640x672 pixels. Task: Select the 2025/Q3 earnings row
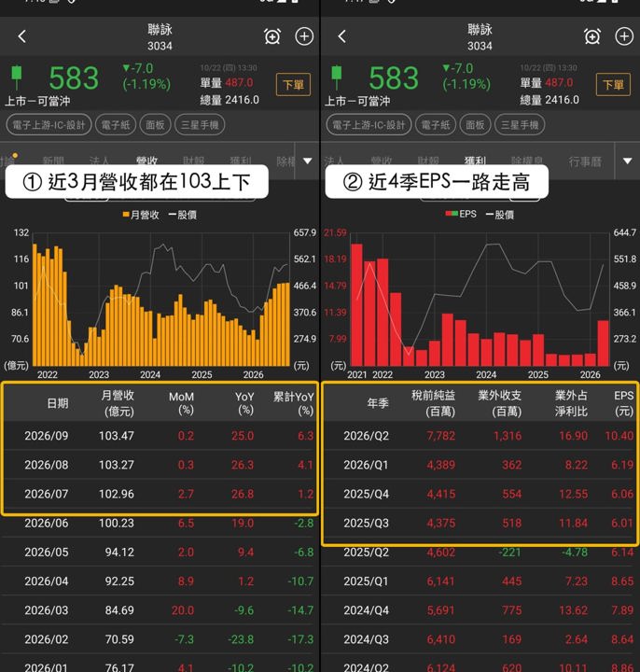coord(480,523)
